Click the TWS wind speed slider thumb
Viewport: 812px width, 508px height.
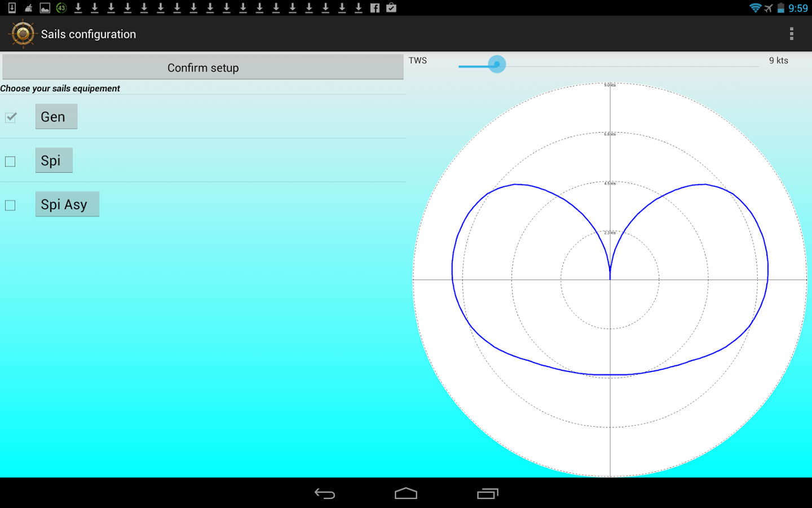(497, 64)
